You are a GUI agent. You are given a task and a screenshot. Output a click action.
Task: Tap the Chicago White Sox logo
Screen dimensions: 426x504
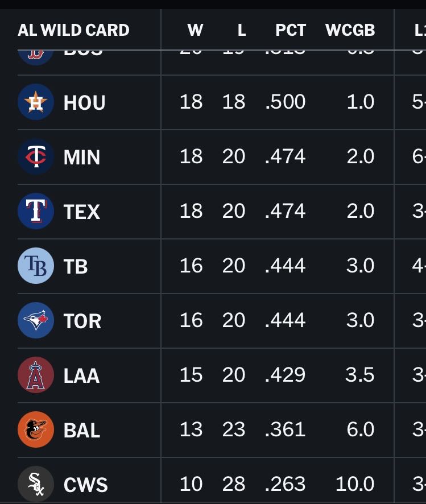(x=36, y=484)
